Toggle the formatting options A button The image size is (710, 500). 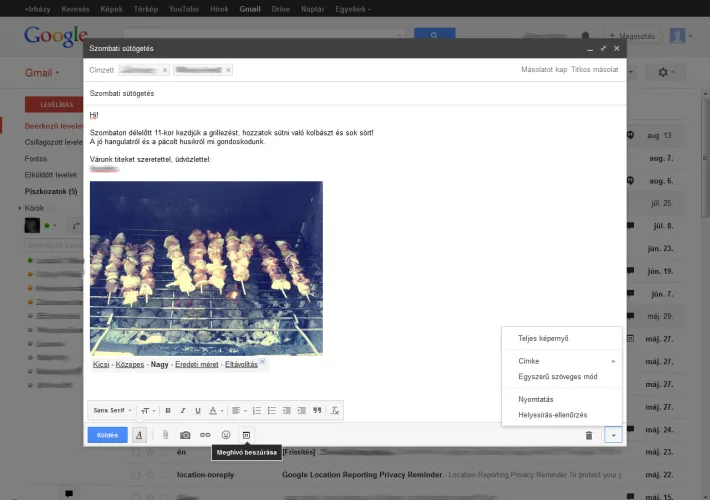coord(139,435)
